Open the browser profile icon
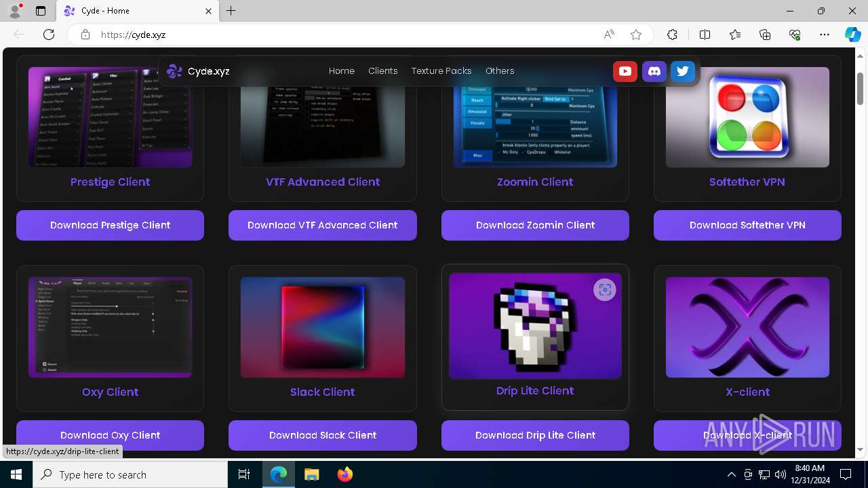868x488 pixels. 15,11
